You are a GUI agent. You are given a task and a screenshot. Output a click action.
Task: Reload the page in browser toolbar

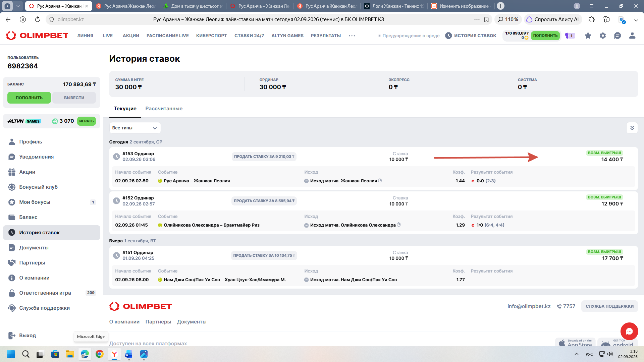(38, 19)
